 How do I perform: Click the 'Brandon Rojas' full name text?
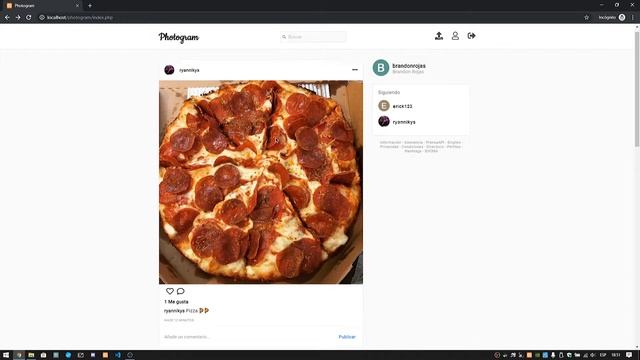[408, 72]
